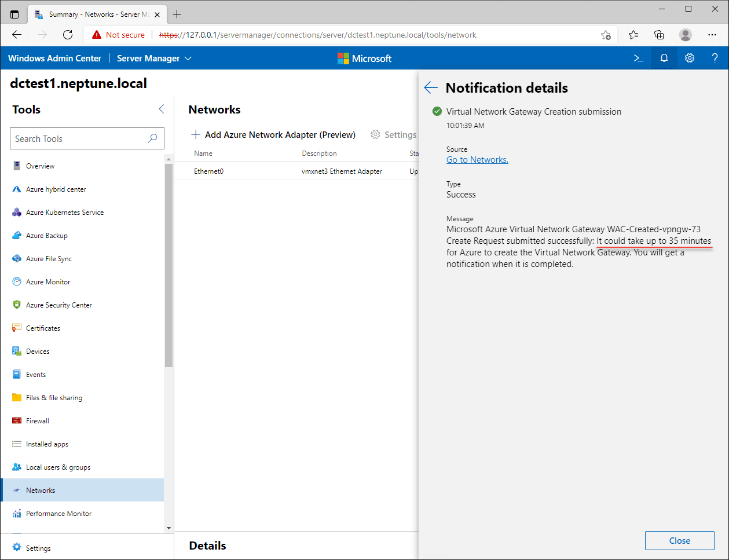The width and height of the screenshot is (729, 560).
Task: Open Azure hybrid center tool
Action: (56, 189)
